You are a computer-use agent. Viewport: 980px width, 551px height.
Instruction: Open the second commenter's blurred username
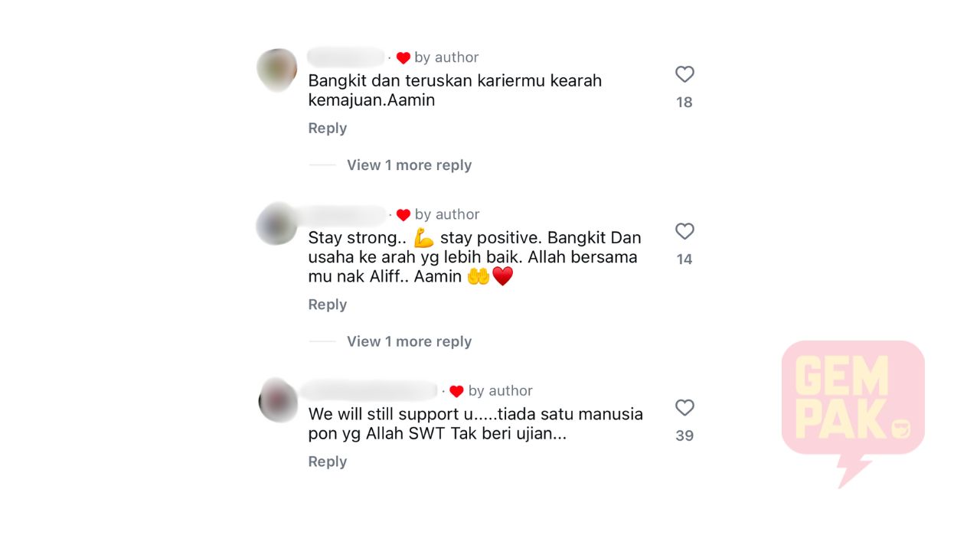click(346, 214)
